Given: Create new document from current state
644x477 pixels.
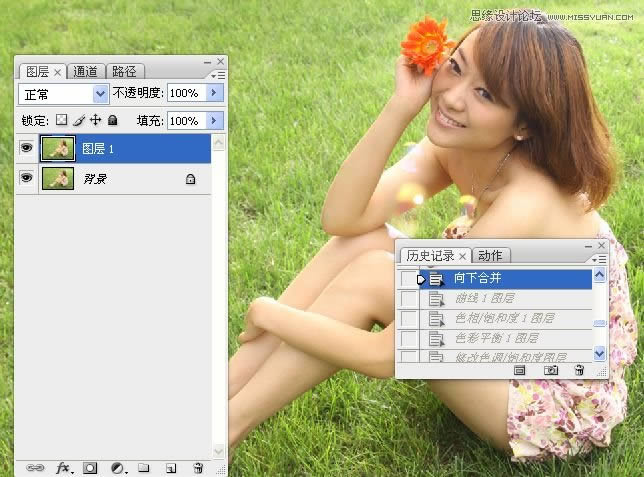Looking at the screenshot, I should click(x=520, y=370).
